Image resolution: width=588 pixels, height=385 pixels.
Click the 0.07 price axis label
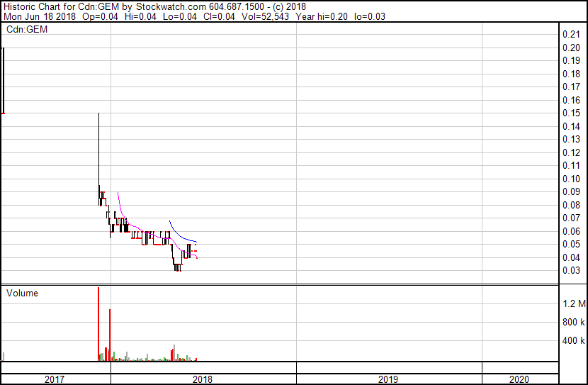[571, 218]
